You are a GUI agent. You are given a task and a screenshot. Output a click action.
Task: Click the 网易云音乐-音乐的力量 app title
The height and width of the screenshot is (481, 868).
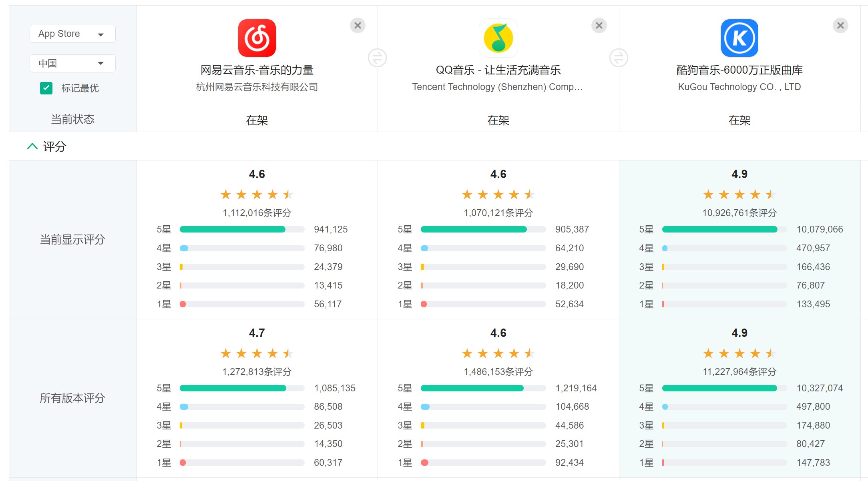click(256, 70)
